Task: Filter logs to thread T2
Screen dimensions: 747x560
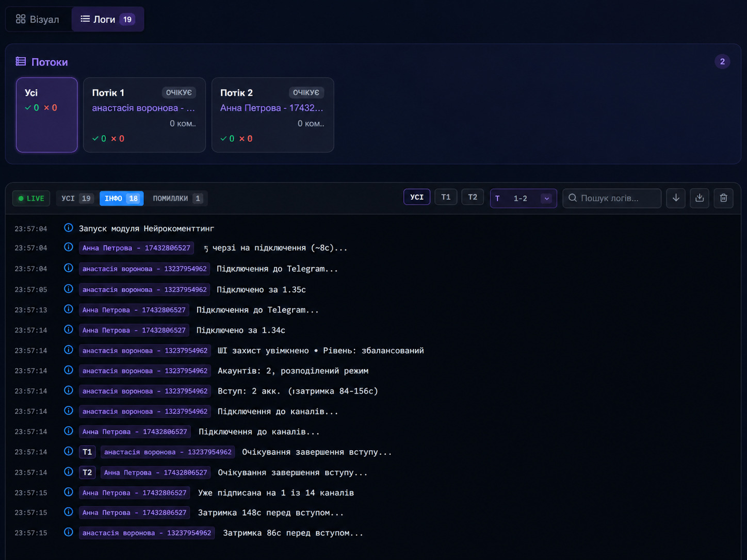Action: click(x=473, y=197)
